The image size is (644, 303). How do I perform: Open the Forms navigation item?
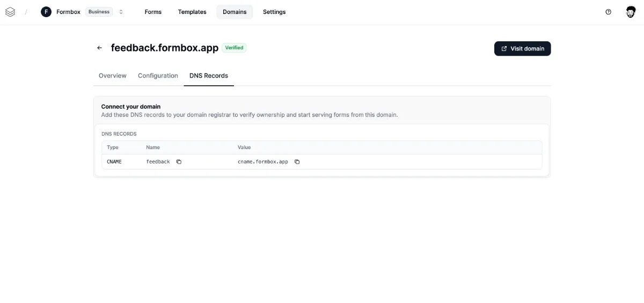[153, 12]
